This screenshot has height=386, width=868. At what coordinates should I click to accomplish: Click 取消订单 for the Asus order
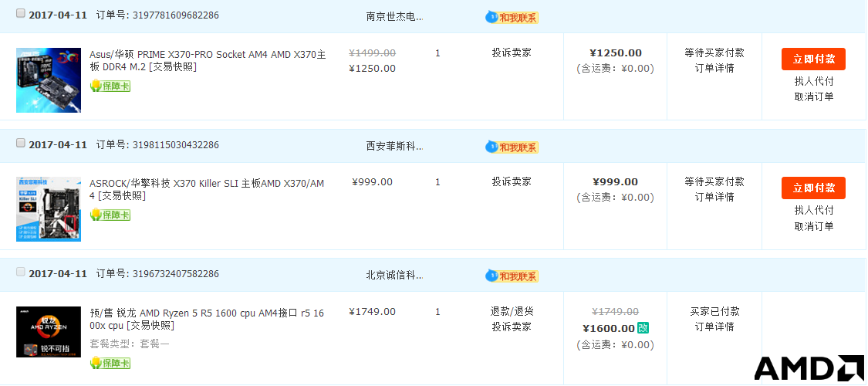[x=814, y=97]
